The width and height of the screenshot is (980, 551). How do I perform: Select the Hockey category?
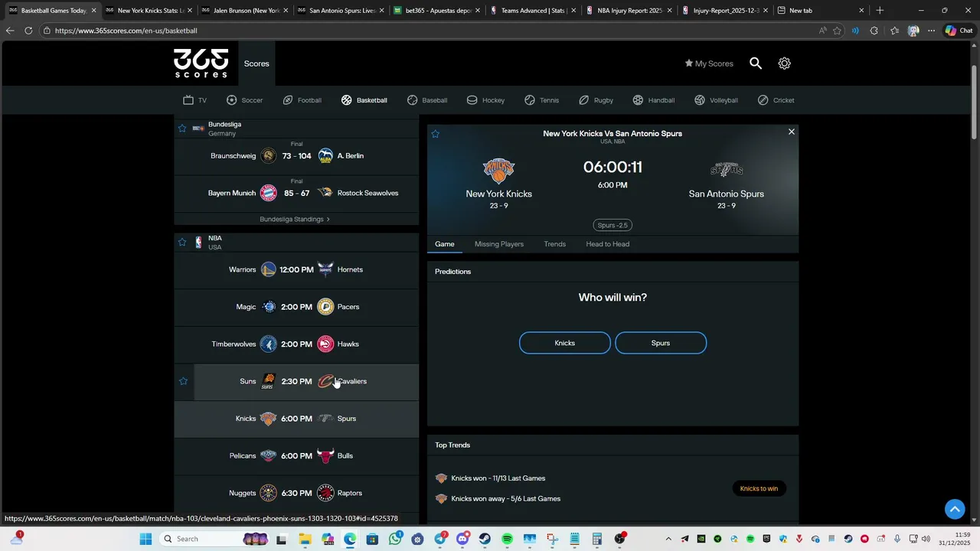(x=485, y=100)
